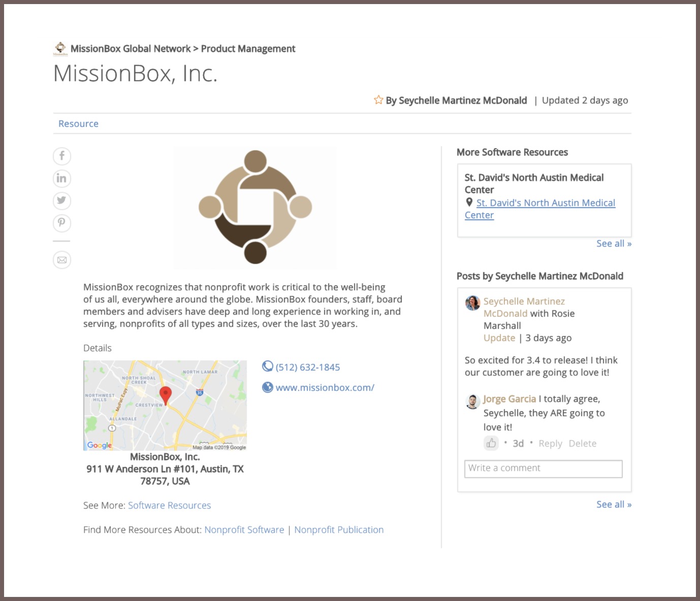Image resolution: width=700 pixels, height=601 pixels.
Task: Switch to the Resource tab
Action: tap(78, 124)
